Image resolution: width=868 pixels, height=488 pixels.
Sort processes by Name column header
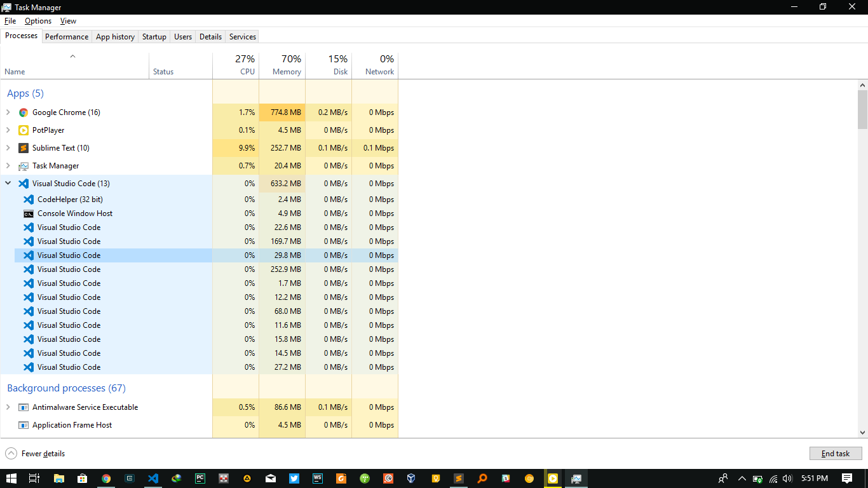(74, 65)
